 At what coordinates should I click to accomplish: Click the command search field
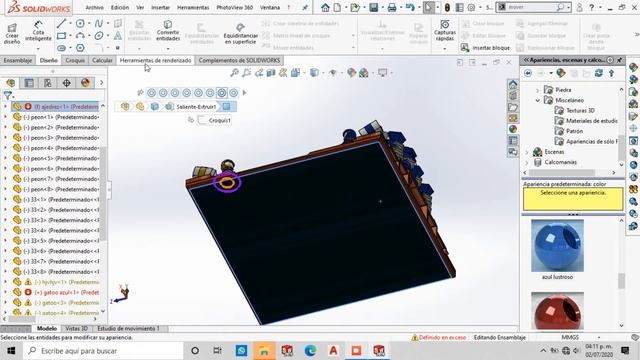click(533, 7)
